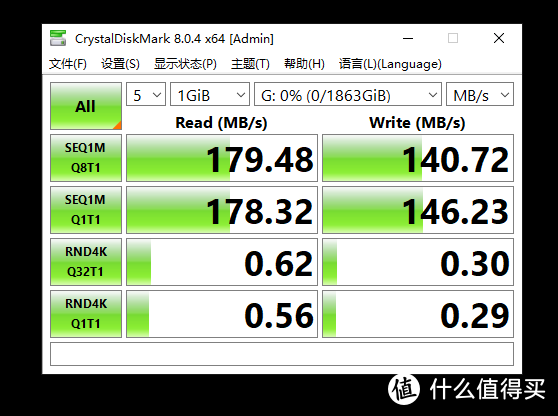Image resolution: width=558 pixels, height=416 pixels.
Task: Click the Write (MB/s) column header
Action: coord(417,123)
